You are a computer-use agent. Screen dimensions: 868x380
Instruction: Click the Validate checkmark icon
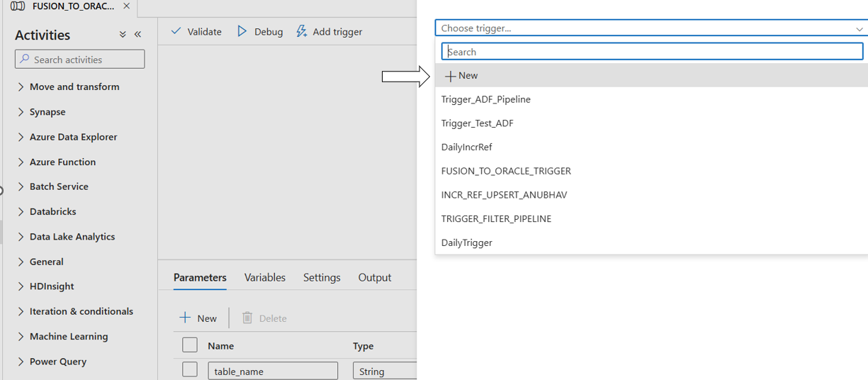[x=176, y=31]
